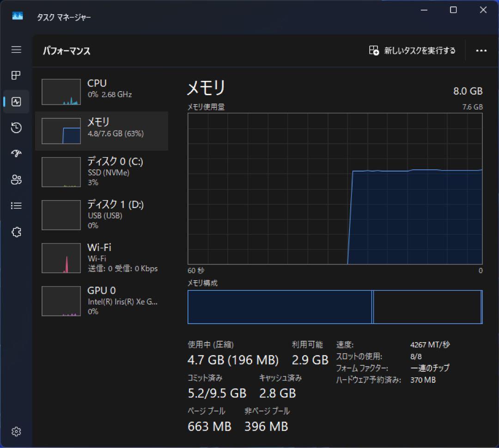View ディスク 1 (D:) USB statistics
This screenshot has height=448, width=499.
(x=102, y=215)
